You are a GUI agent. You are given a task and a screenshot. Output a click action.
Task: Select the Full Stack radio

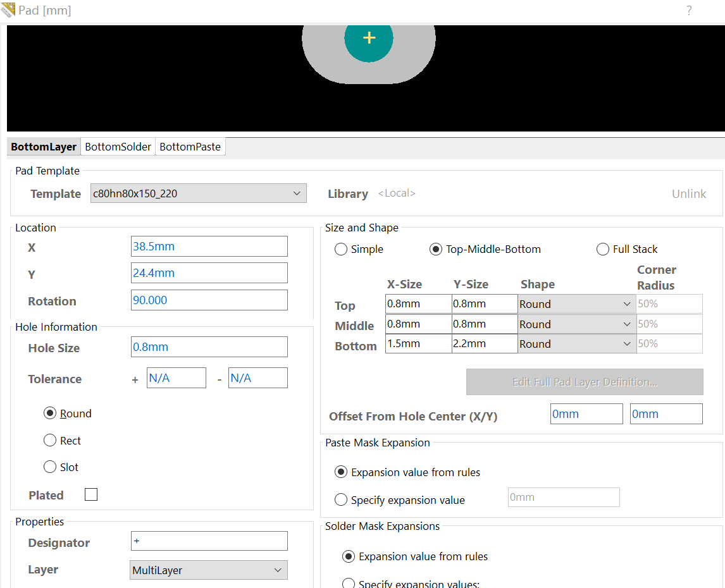tap(602, 249)
